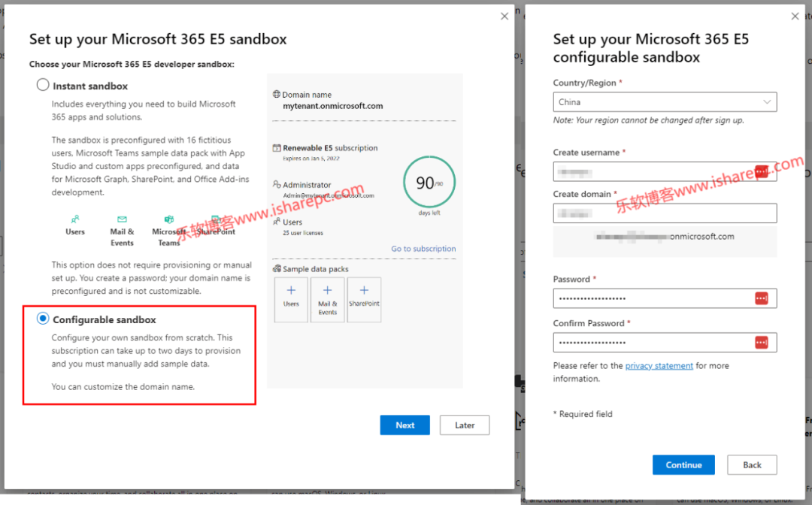Click the Create domain text field

coord(665,213)
